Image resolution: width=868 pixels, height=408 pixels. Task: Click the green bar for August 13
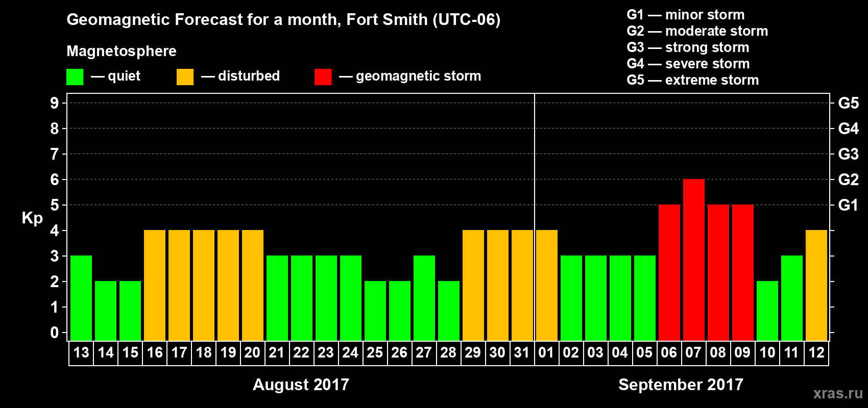[x=81, y=298]
